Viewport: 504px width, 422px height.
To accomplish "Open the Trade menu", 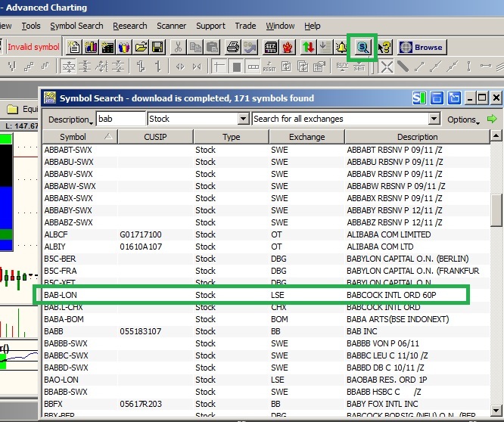I will coord(245,26).
